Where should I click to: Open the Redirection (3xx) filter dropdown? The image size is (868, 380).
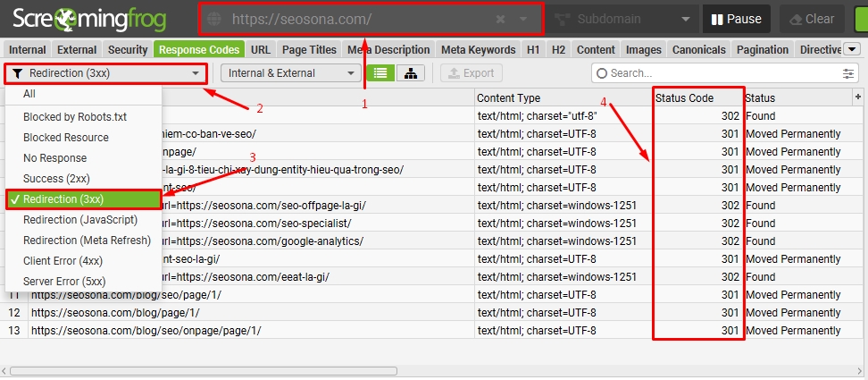coord(106,73)
